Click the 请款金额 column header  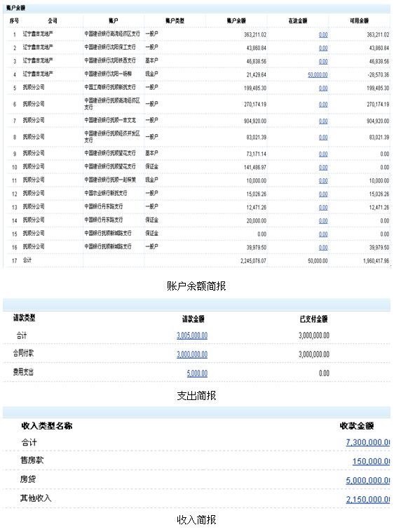193,319
